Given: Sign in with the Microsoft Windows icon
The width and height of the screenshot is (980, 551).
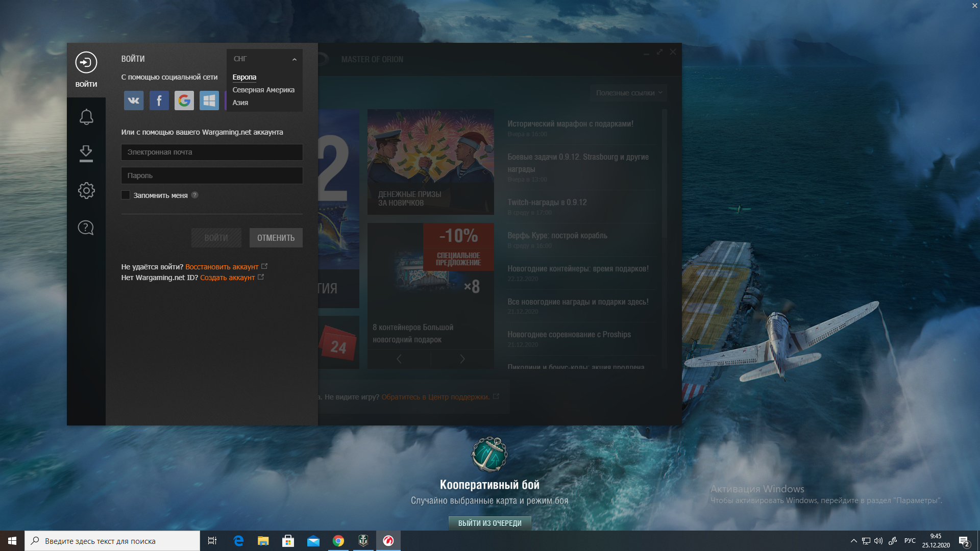Looking at the screenshot, I should [x=209, y=101].
